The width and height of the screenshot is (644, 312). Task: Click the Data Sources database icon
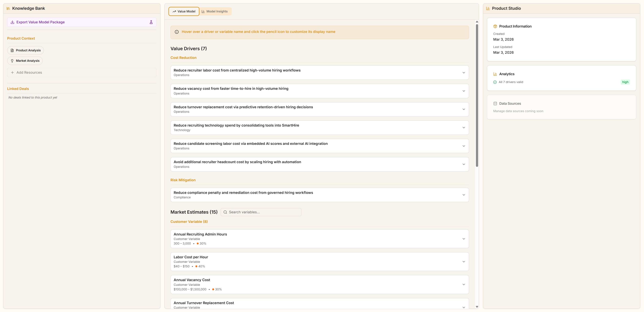(495, 104)
